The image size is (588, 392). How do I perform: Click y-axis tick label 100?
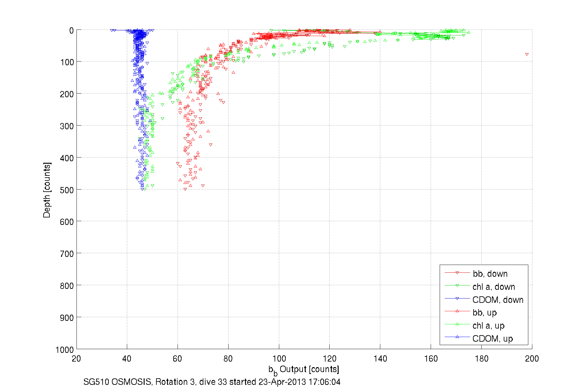tap(67, 62)
